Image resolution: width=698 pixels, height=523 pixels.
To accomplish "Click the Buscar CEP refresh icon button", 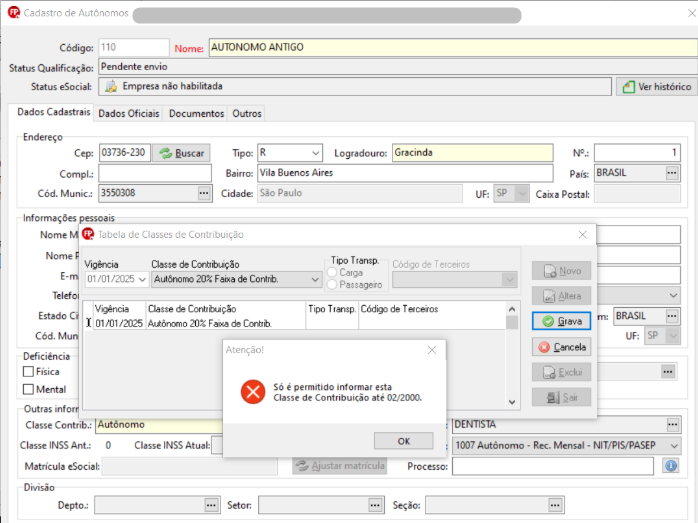I will [181, 153].
